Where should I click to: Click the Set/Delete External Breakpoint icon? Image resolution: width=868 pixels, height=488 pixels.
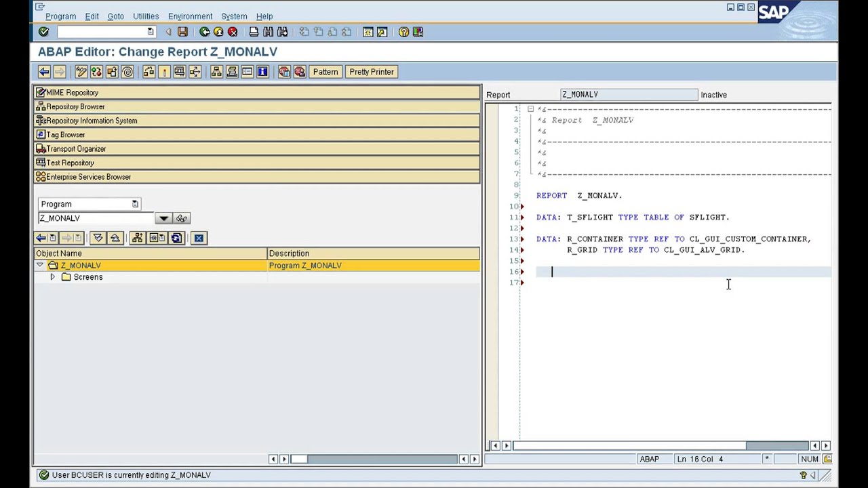300,72
